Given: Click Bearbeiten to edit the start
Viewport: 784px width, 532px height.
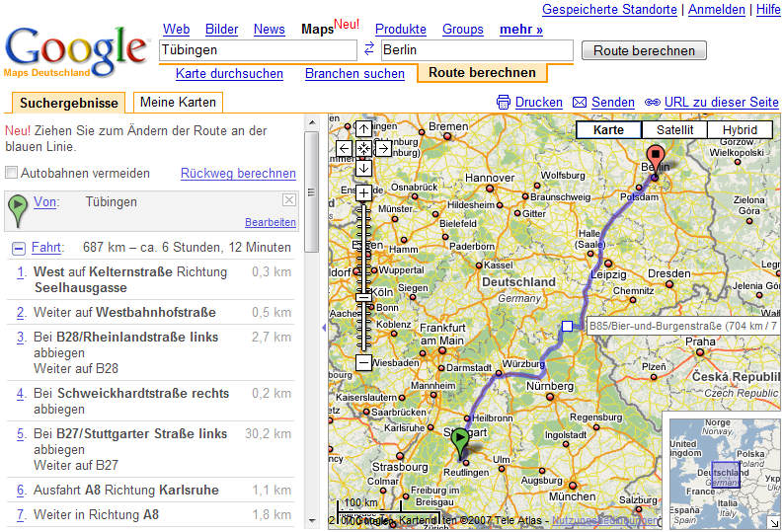Looking at the screenshot, I should (270, 222).
